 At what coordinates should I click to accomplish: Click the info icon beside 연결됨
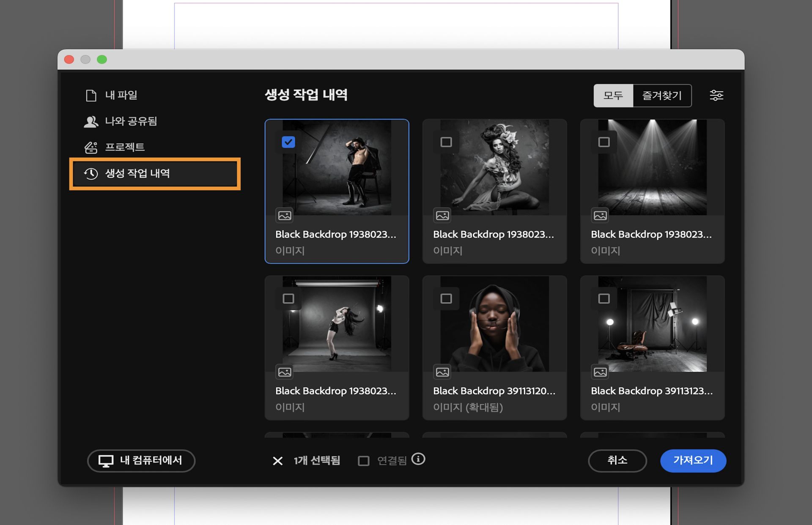419,460
